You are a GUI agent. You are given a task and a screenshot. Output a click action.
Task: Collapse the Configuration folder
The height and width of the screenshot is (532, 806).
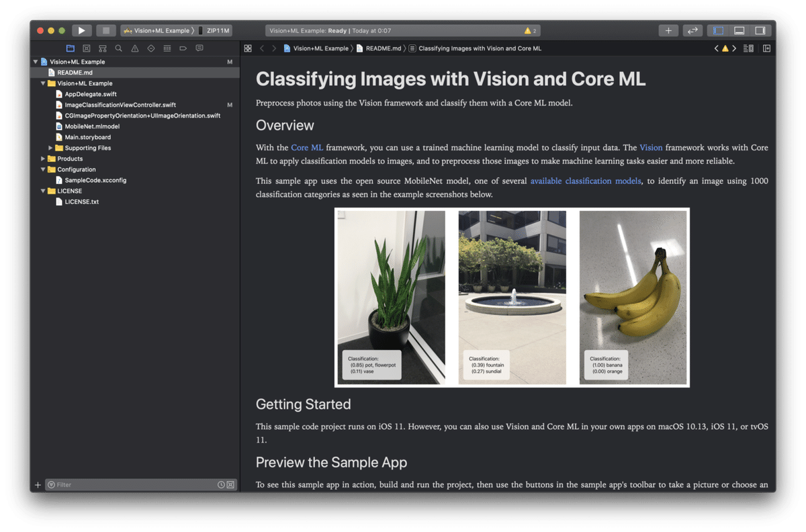click(43, 169)
